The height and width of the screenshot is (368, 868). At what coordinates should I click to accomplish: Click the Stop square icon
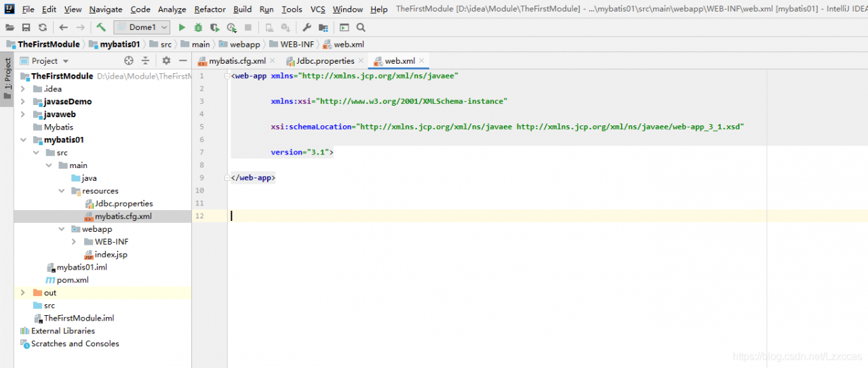[248, 28]
